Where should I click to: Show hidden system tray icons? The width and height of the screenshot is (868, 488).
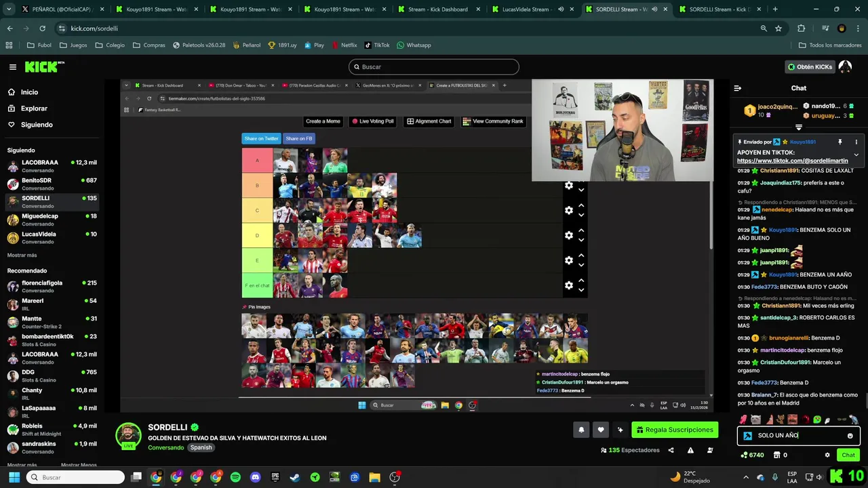point(746,477)
